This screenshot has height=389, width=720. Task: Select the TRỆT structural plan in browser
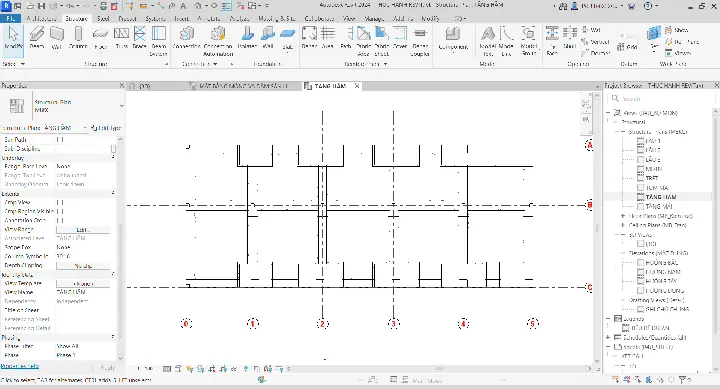tap(652, 178)
